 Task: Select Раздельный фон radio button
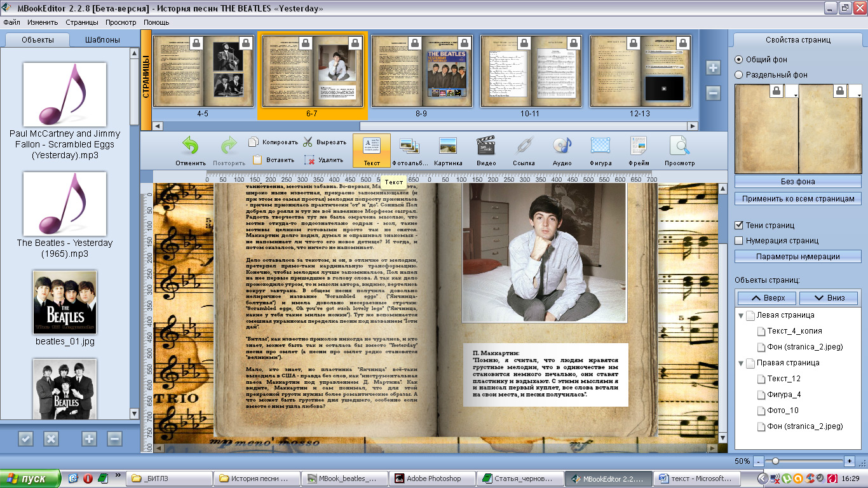738,74
